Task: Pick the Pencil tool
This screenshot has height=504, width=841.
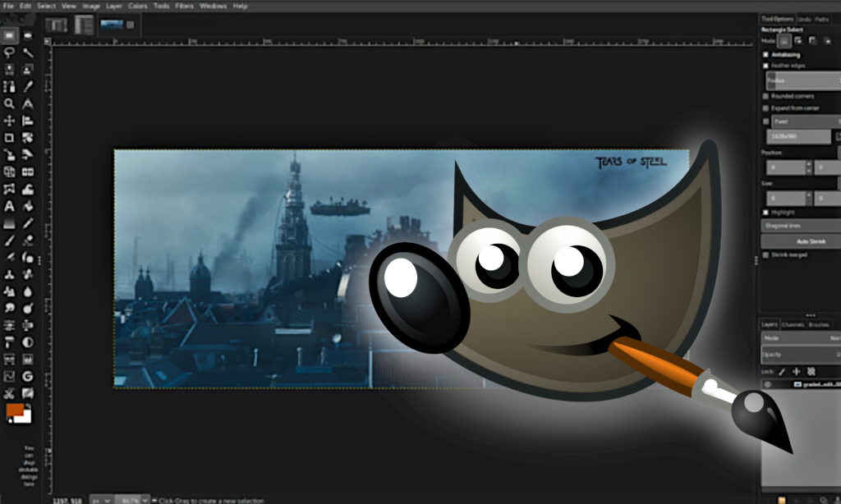Action: click(28, 223)
